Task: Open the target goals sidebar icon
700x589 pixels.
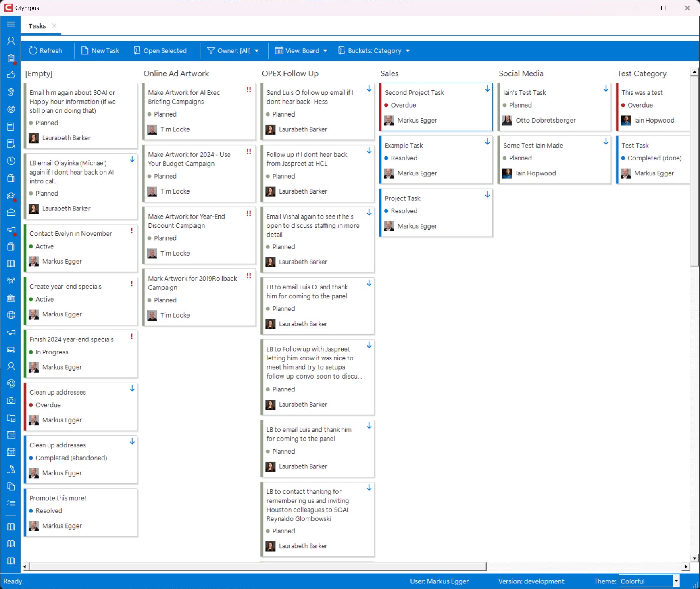Action: coord(11,109)
